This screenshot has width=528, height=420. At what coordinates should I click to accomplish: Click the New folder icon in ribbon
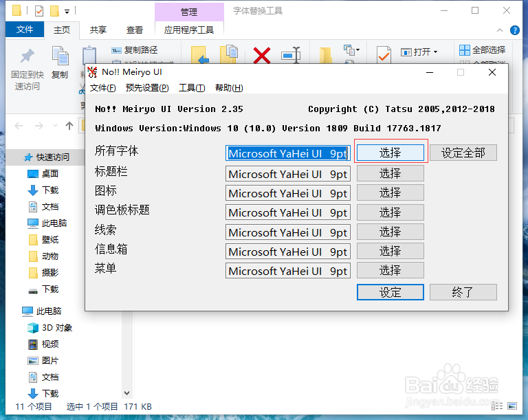coord(326,55)
